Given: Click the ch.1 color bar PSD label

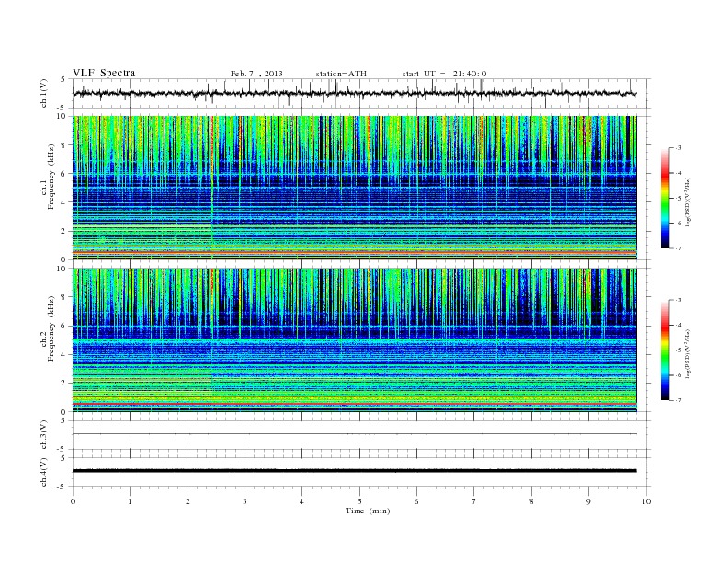Looking at the screenshot, I should coord(688,201).
